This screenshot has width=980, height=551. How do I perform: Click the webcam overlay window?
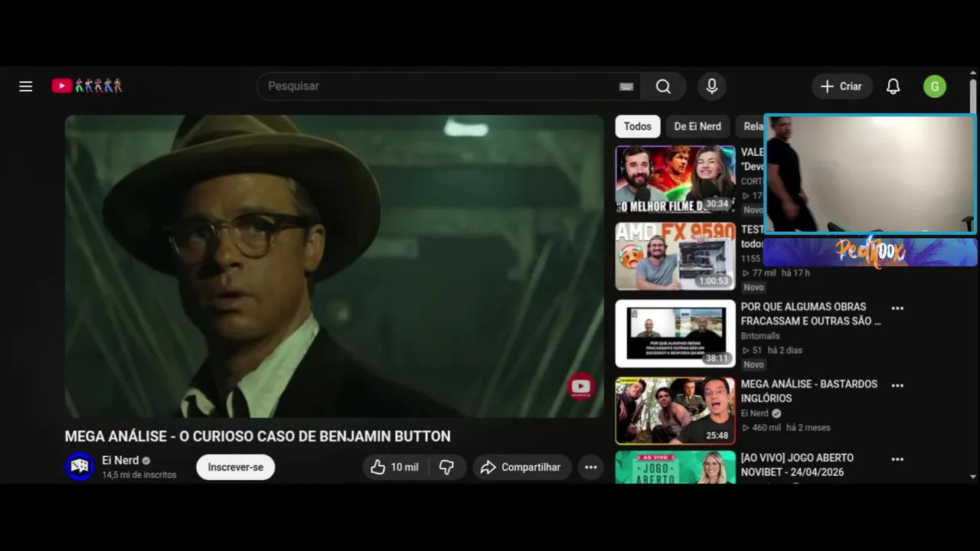870,174
